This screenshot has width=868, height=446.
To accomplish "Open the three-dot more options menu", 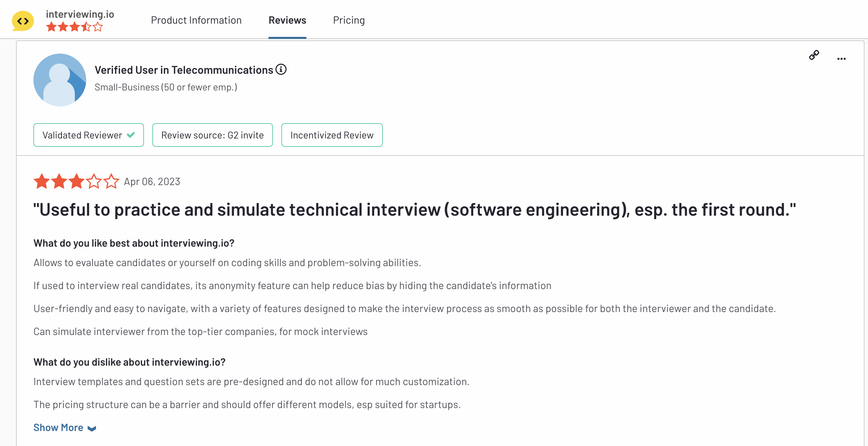I will click(841, 59).
